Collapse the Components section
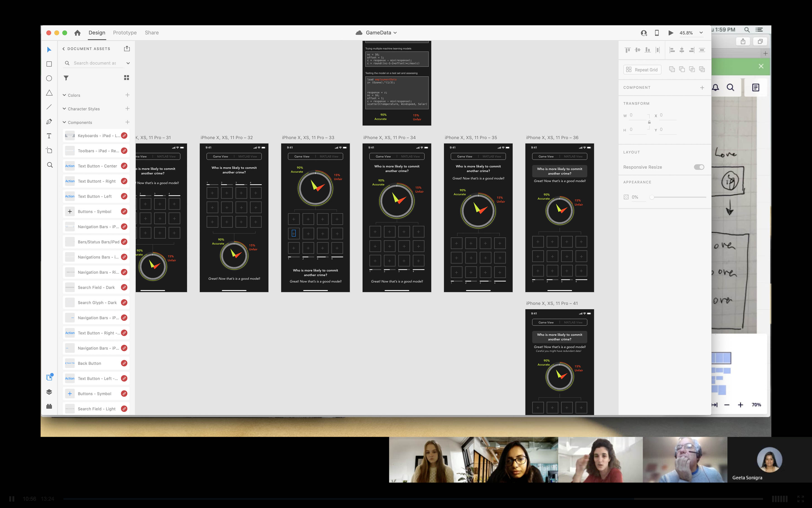Screen dimensions: 812x508 click(x=64, y=122)
